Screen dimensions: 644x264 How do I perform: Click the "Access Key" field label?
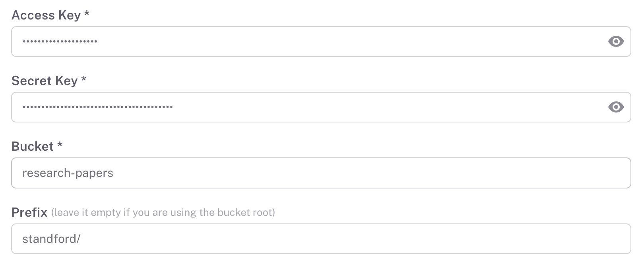point(46,15)
